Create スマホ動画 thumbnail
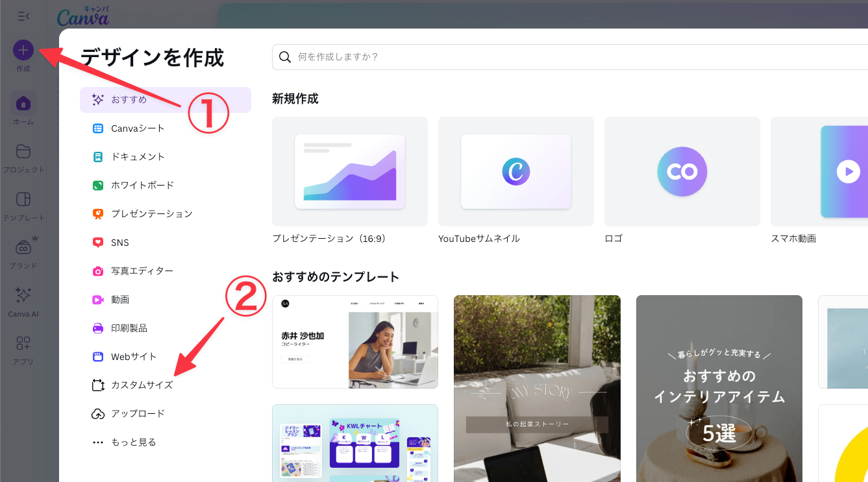 (819, 171)
